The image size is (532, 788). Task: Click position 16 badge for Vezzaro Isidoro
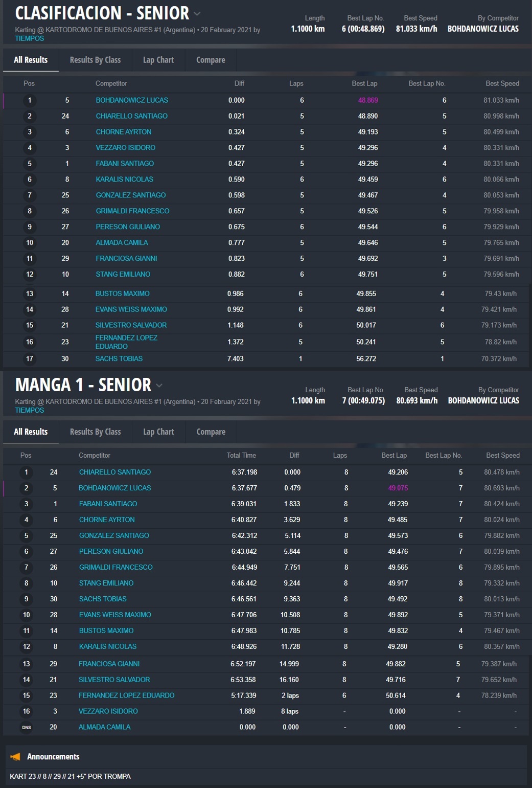[x=27, y=711]
